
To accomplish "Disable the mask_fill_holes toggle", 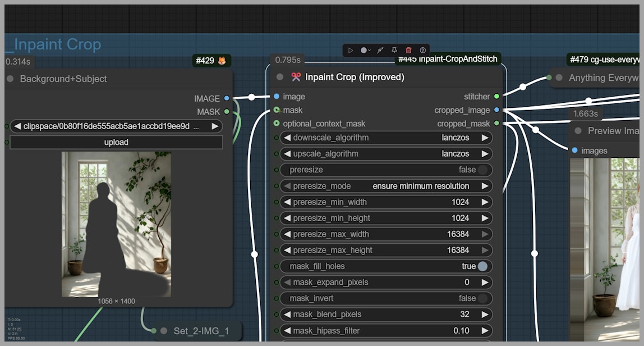I will tap(482, 266).
